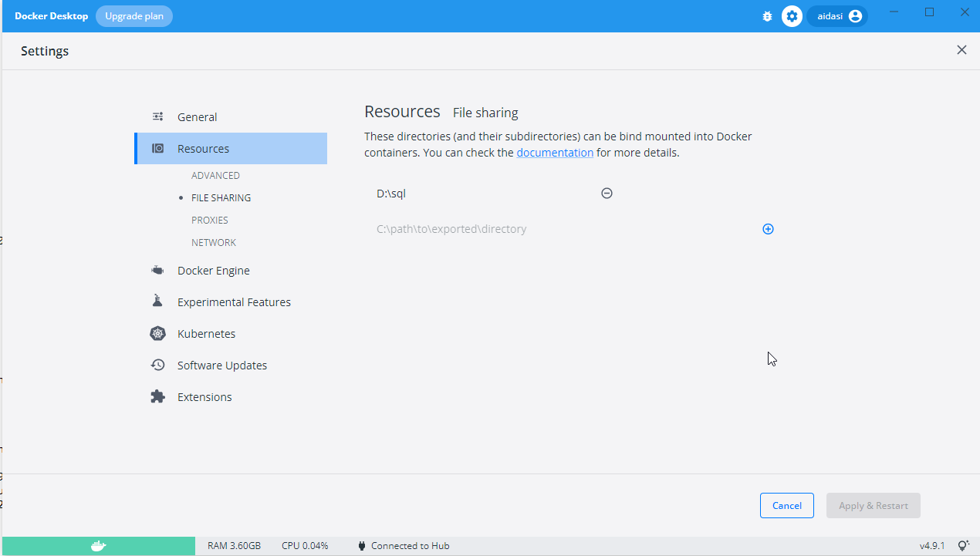Go to Experimental Features section
This screenshot has height=556, width=980.
(234, 302)
